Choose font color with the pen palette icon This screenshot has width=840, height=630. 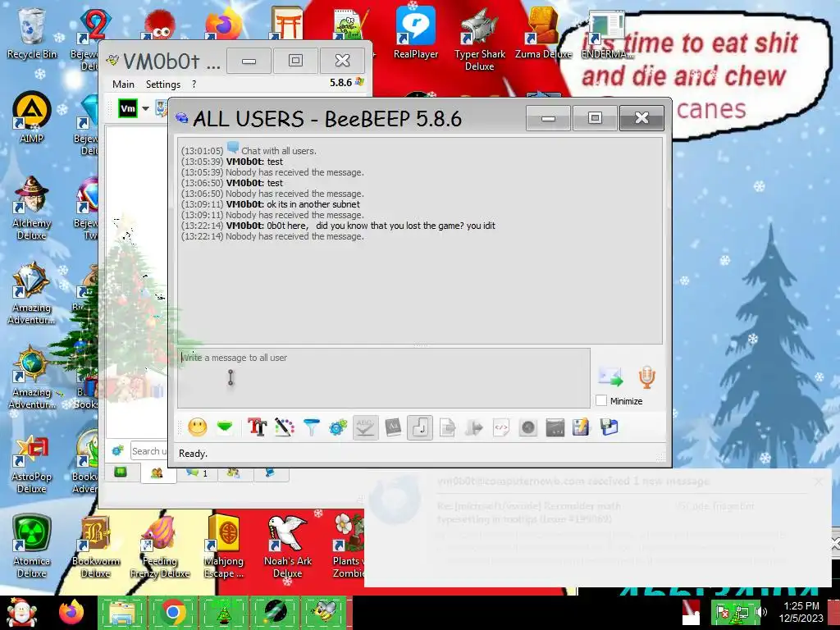tap(285, 427)
